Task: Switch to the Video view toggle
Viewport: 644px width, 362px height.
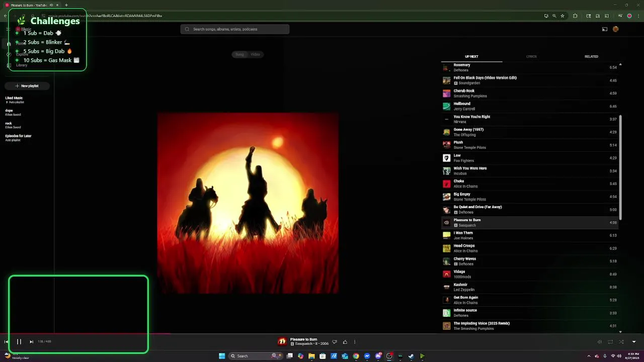Action: pyautogui.click(x=255, y=54)
